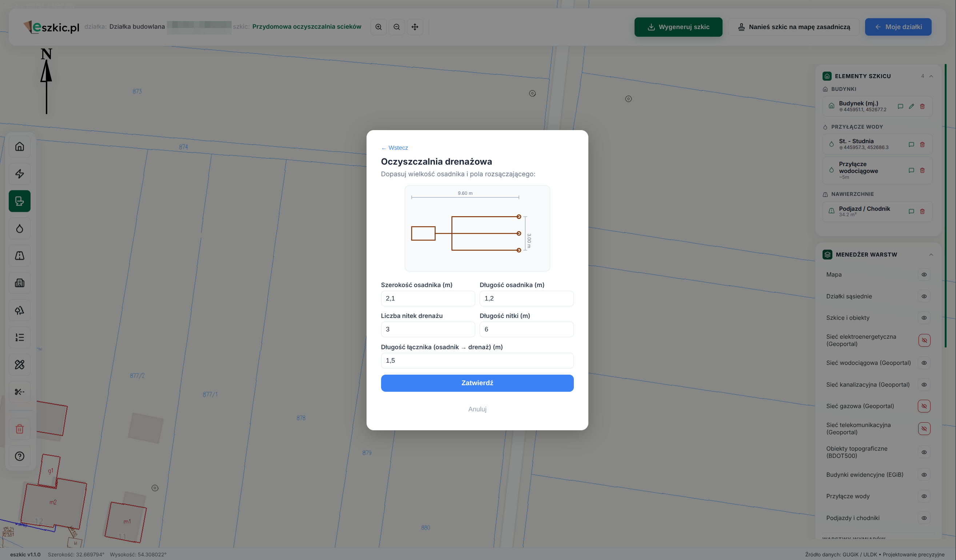The height and width of the screenshot is (560, 956).
Task: Click Liczba nitek drenażu field
Action: click(x=428, y=330)
